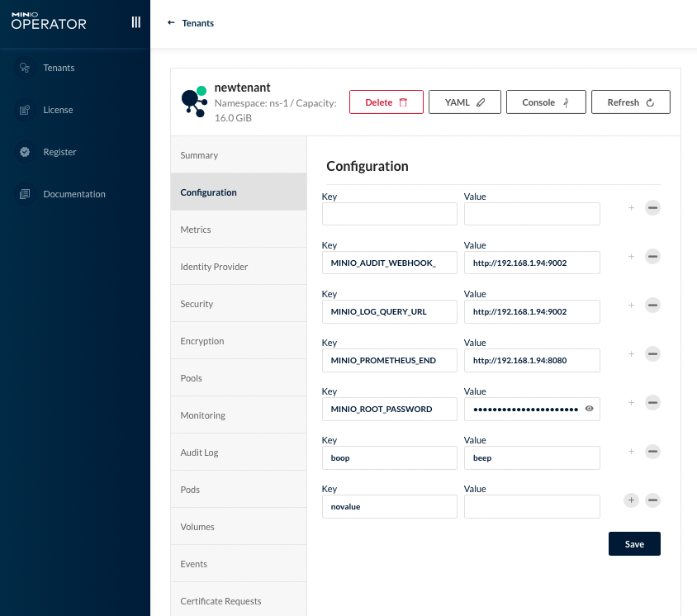Show the MINIO_ROOT_PASSWORD value
The image size is (697, 616).
tap(589, 409)
